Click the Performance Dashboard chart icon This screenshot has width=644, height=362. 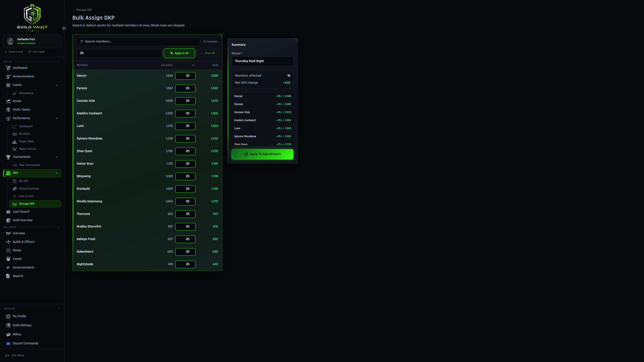click(15, 126)
